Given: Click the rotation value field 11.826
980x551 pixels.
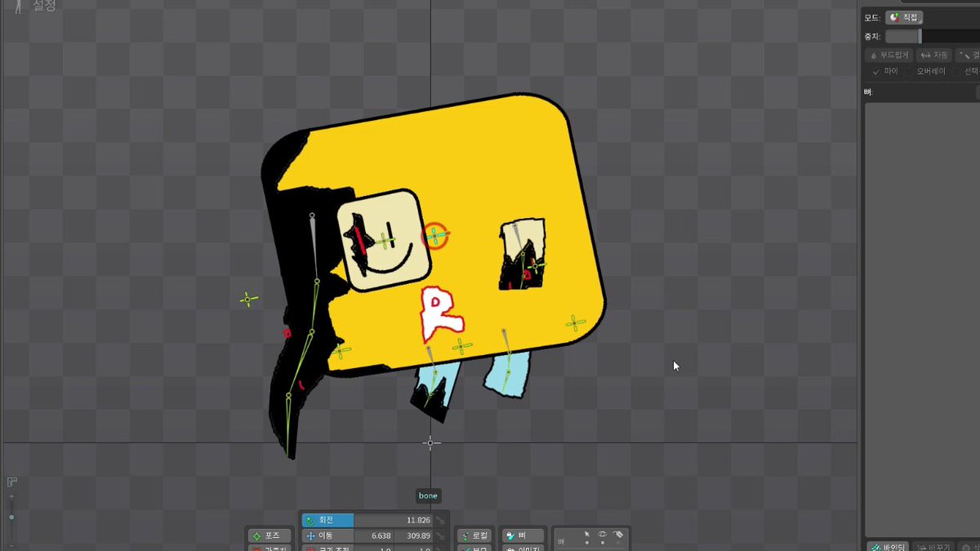Looking at the screenshot, I should (392, 520).
